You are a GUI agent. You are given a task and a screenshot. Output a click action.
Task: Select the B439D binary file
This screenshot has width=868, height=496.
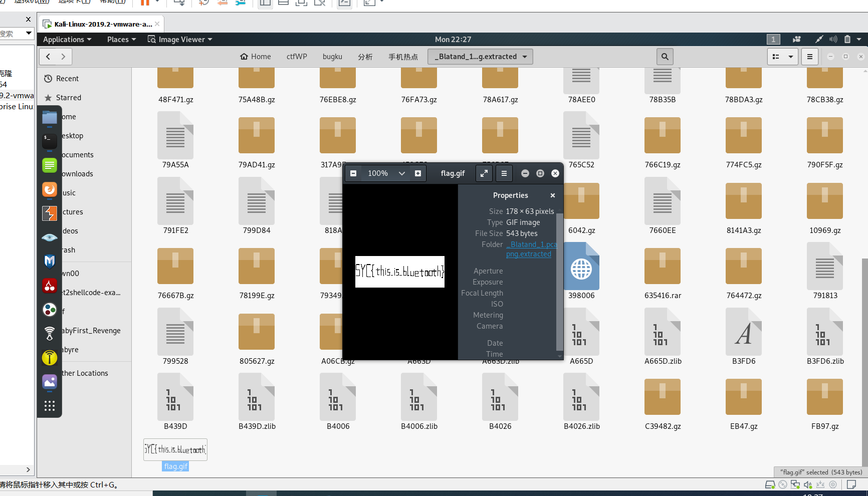pos(175,397)
